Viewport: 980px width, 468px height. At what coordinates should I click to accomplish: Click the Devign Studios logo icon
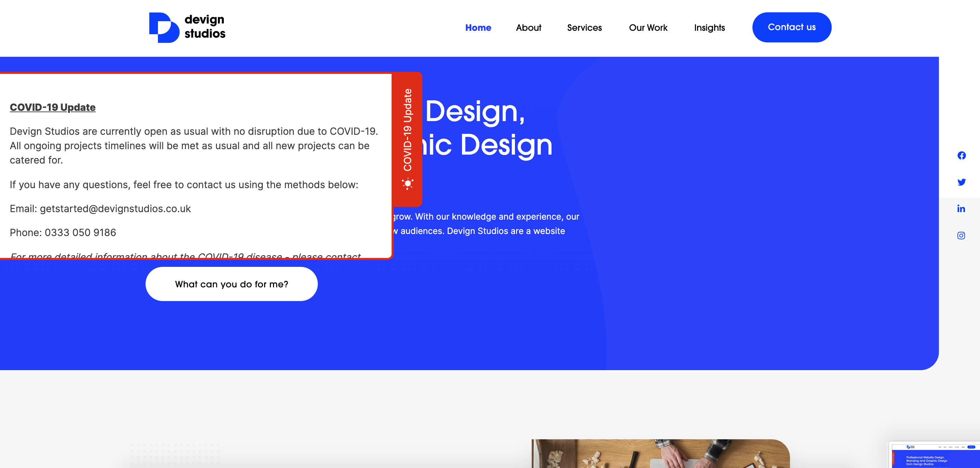pos(164,27)
